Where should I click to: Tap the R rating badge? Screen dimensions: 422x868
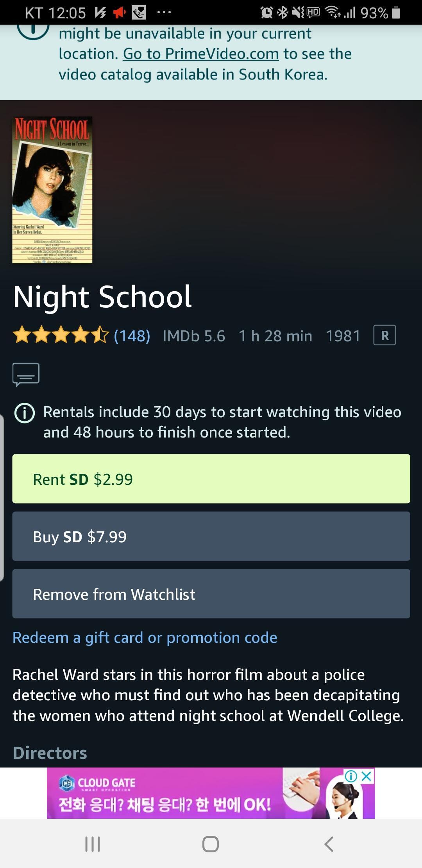(x=384, y=335)
